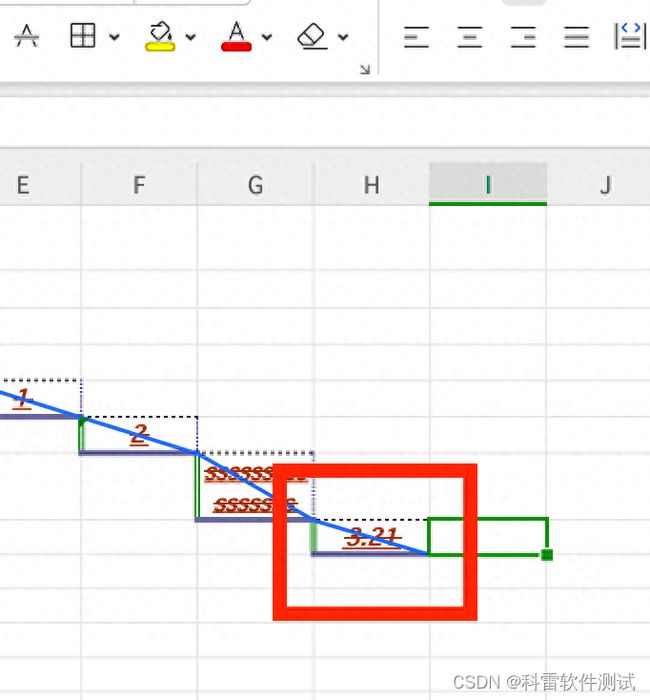Apply red font color
This screenshot has height=700, width=650.
coord(236,36)
